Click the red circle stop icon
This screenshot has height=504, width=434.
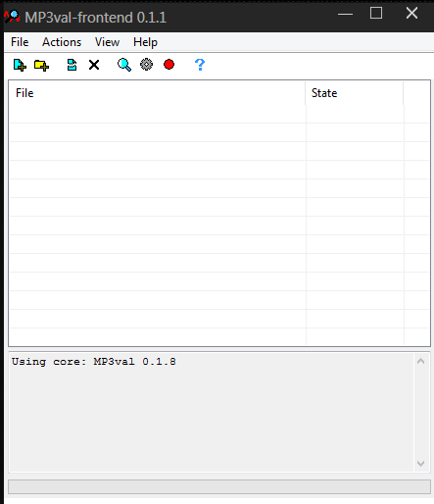click(x=169, y=65)
